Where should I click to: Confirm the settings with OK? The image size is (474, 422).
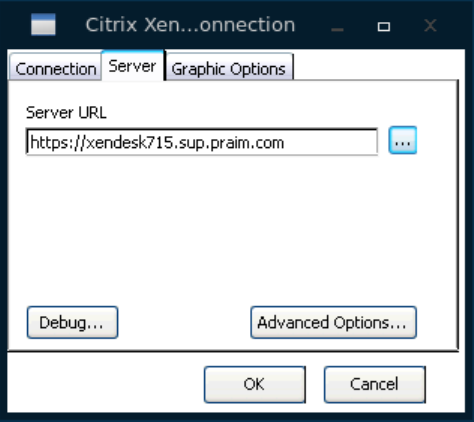(255, 385)
